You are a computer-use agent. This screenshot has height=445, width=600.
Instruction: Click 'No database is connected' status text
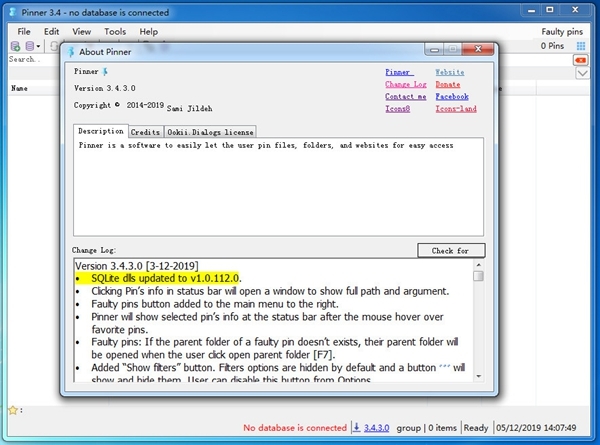(x=295, y=428)
